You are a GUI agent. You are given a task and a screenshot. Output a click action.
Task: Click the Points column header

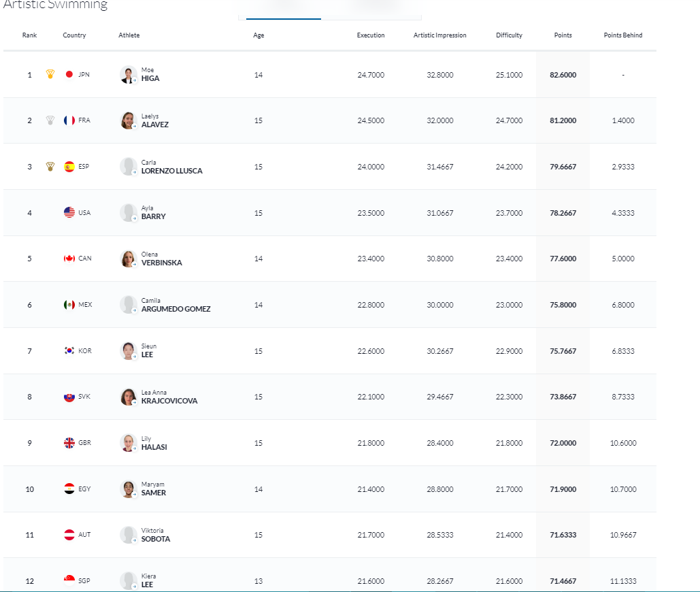tap(563, 35)
